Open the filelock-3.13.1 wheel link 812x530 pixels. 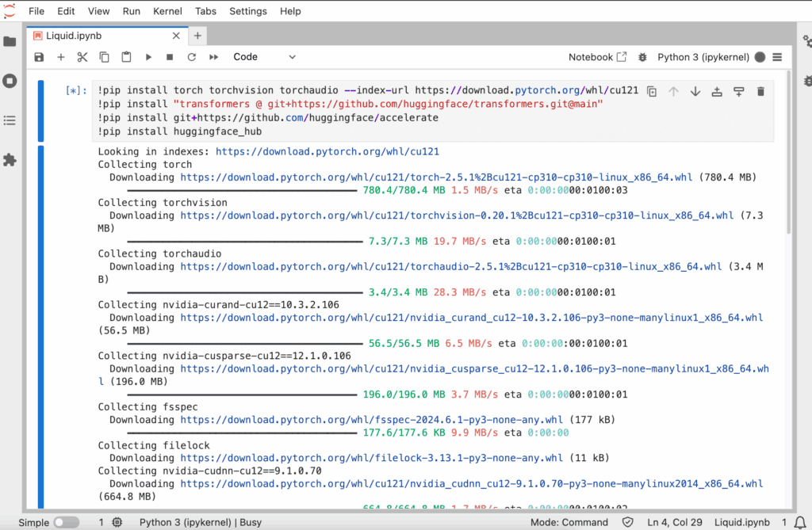tap(371, 458)
